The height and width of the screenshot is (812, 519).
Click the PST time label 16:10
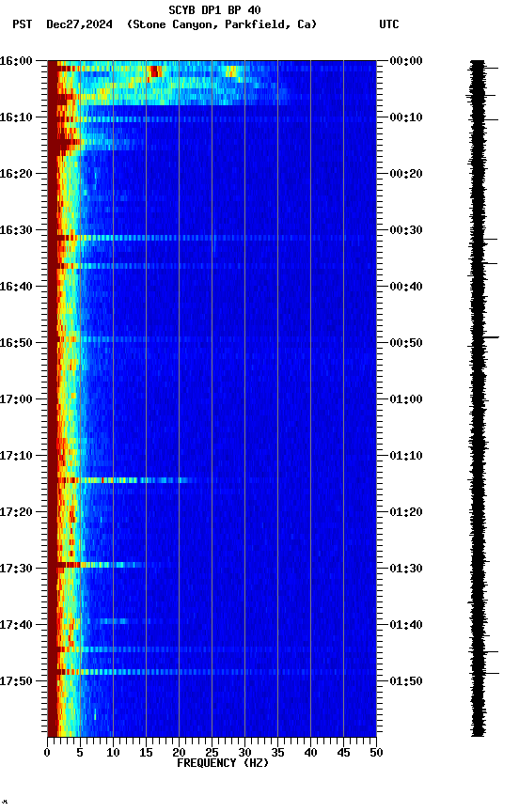coord(16,117)
